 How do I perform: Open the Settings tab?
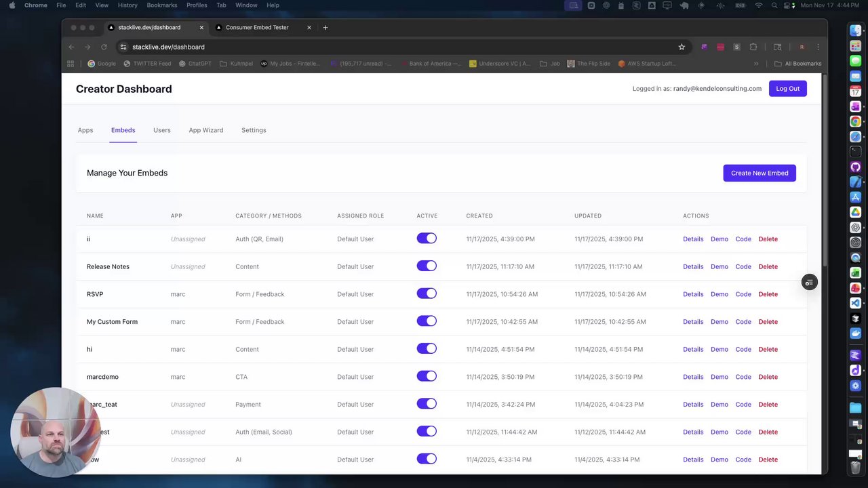(254, 130)
